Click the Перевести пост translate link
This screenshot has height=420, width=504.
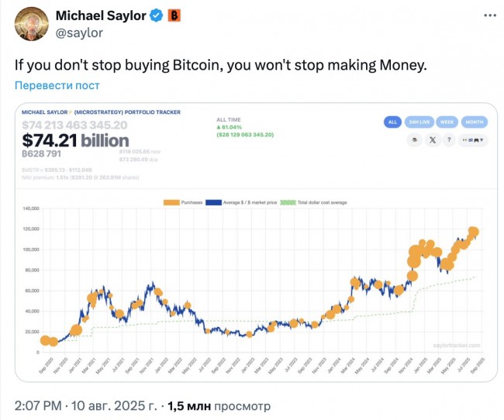tap(57, 85)
